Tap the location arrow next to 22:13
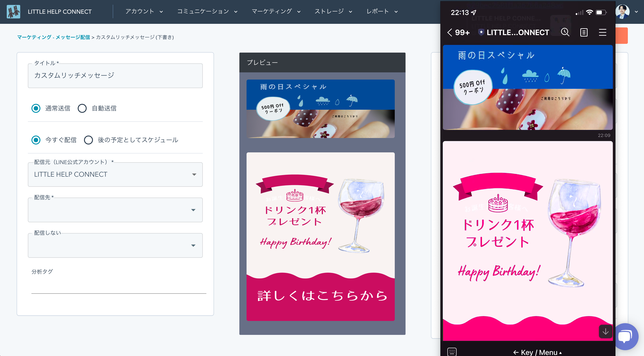Image resolution: width=644 pixels, height=356 pixels. pos(474,12)
